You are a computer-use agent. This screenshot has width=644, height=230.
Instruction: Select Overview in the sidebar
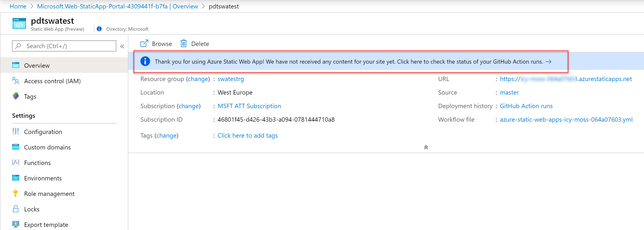pos(36,65)
